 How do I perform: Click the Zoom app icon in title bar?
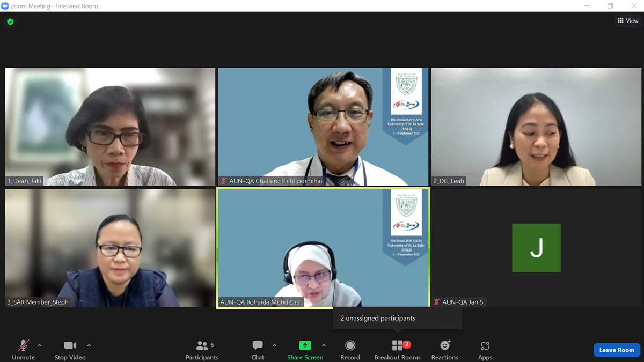point(5,6)
